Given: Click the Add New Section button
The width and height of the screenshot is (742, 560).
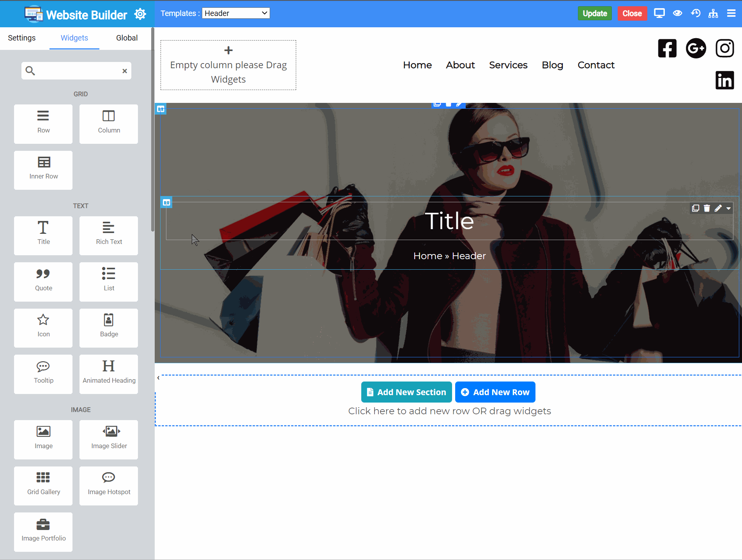Looking at the screenshot, I should [406, 392].
